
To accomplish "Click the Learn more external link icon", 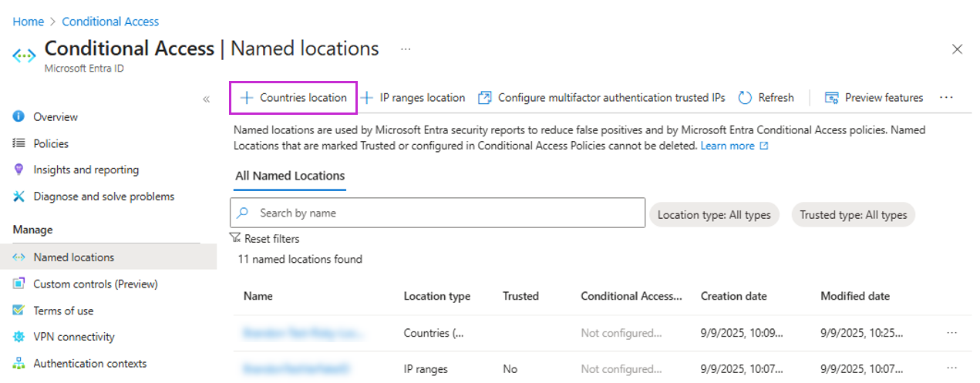I will [764, 146].
